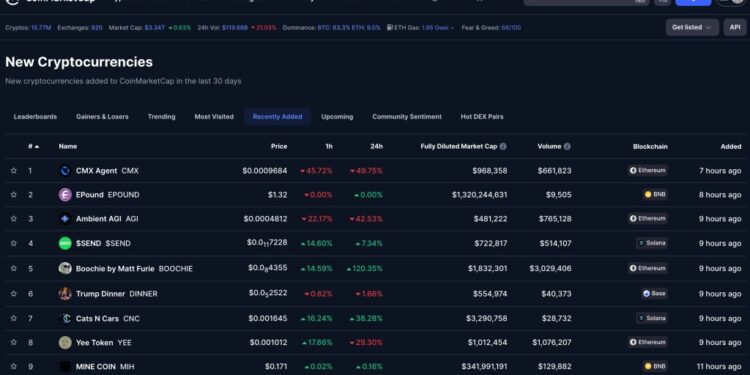Click Boochie's $3,029,406 volume value

551,268
